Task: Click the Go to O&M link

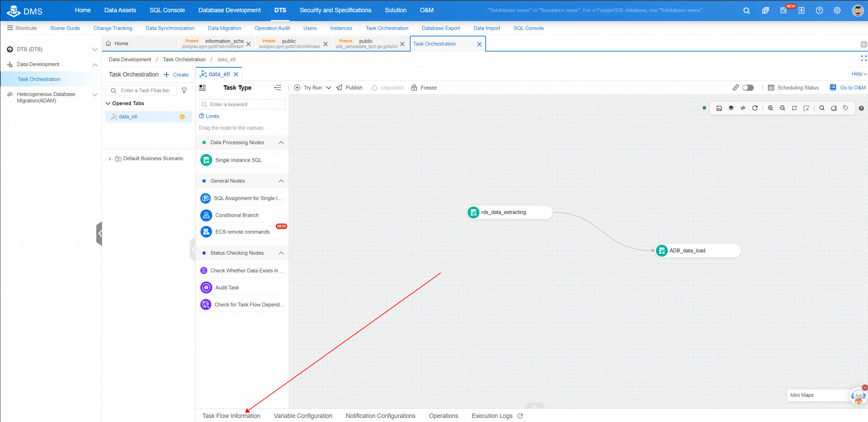Action: 852,88
